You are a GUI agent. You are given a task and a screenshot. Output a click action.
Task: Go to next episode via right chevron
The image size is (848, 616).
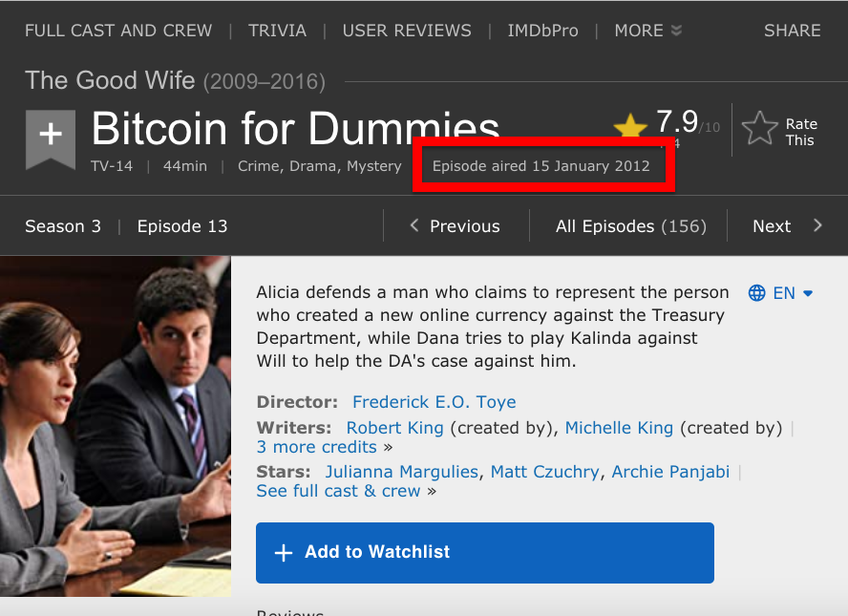point(817,225)
